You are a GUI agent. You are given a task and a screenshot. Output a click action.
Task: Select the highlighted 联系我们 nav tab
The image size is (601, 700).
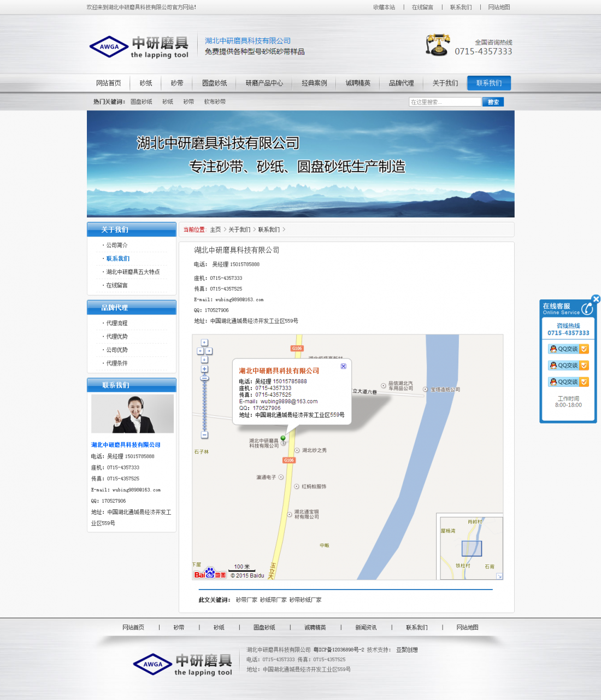[489, 83]
